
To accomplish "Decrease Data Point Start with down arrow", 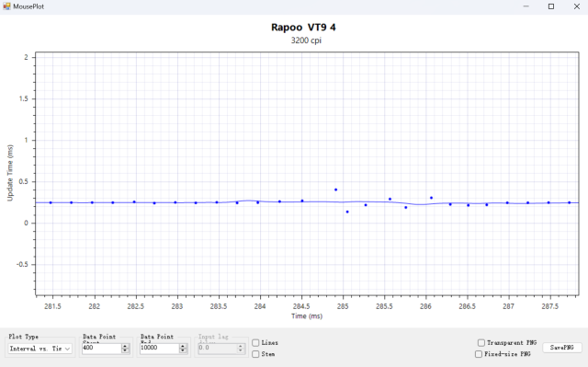I will click(125, 350).
